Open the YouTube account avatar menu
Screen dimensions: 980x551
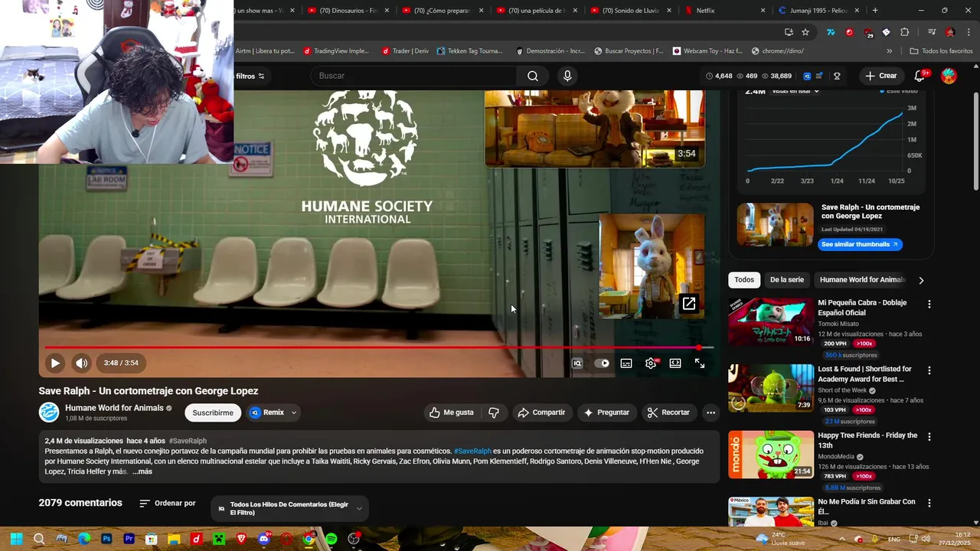pos(949,76)
